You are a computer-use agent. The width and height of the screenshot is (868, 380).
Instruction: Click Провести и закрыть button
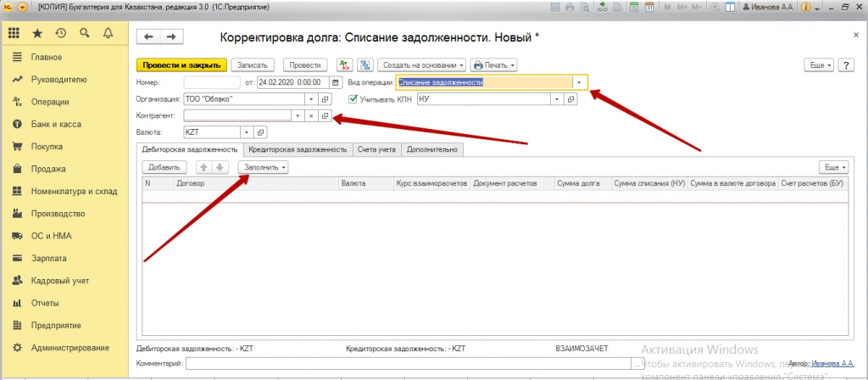(x=181, y=64)
